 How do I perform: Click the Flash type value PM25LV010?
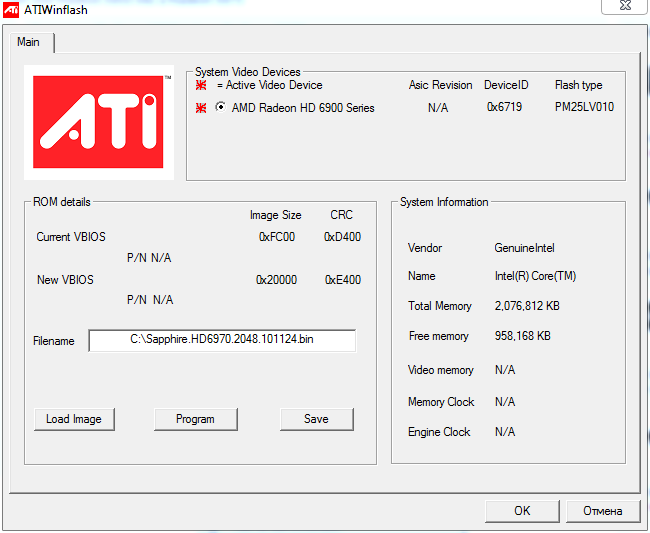584,107
